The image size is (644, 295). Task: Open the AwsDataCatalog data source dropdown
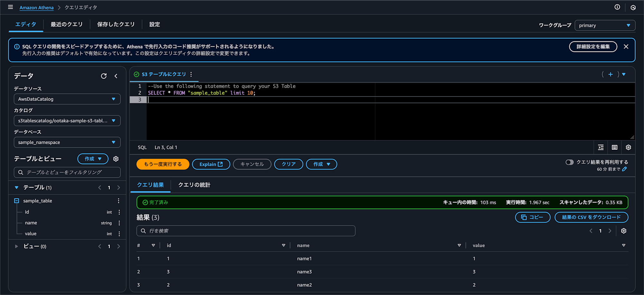[67, 99]
